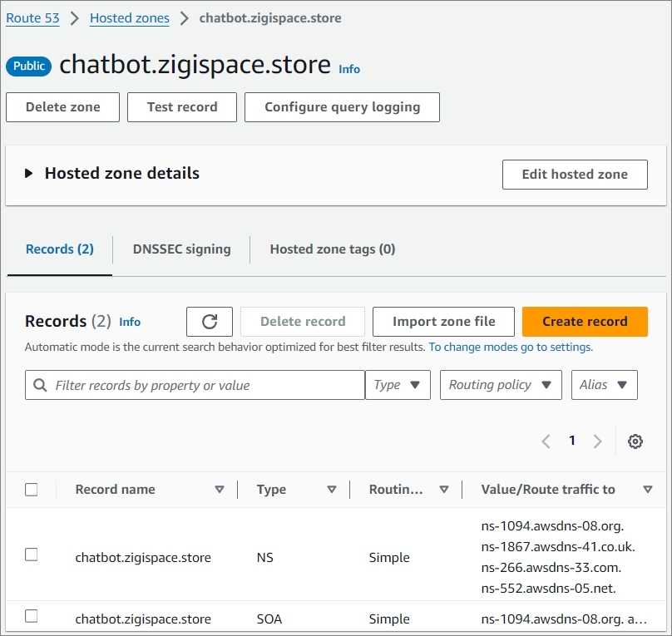Click the refresh records icon button
The width and height of the screenshot is (672, 636).
209,322
